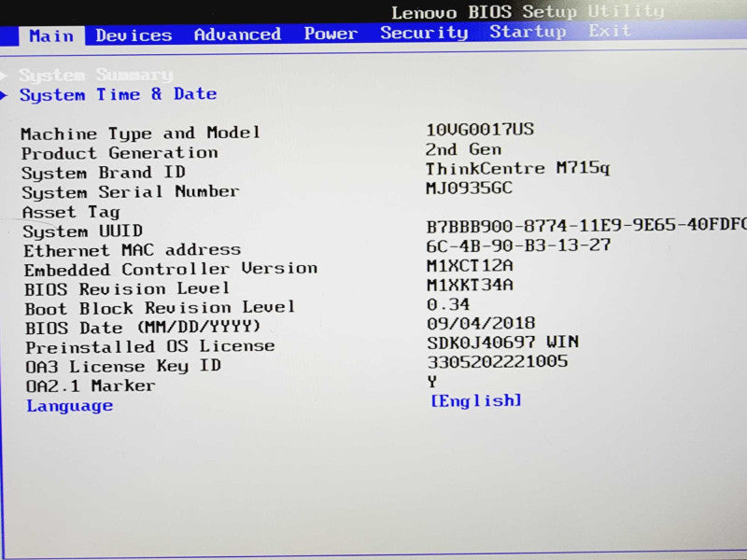Select the 2nd Gen value

[463, 149]
